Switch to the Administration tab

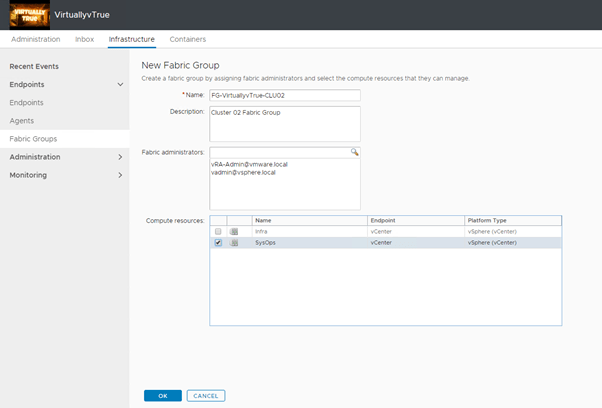pos(36,39)
